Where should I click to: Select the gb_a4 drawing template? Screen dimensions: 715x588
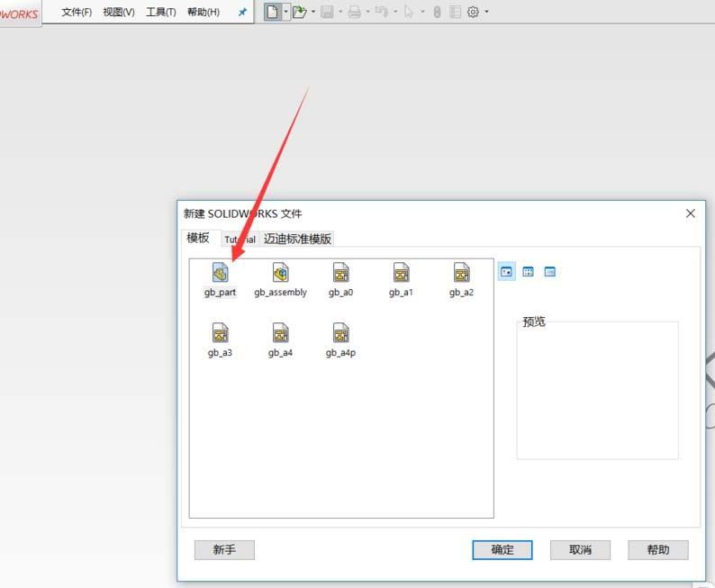(x=280, y=340)
